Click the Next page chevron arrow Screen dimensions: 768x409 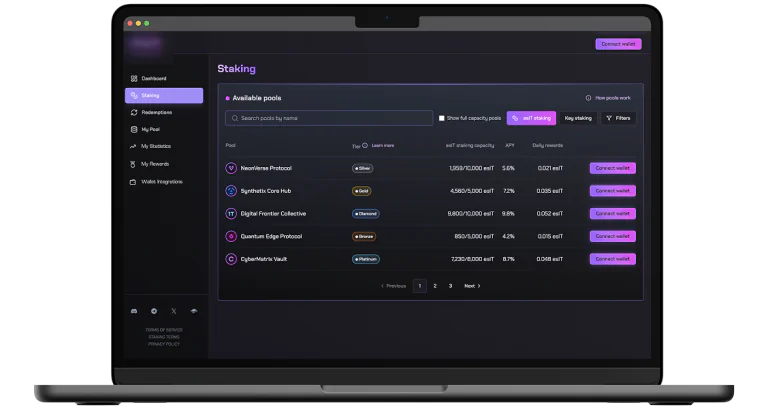(x=479, y=286)
